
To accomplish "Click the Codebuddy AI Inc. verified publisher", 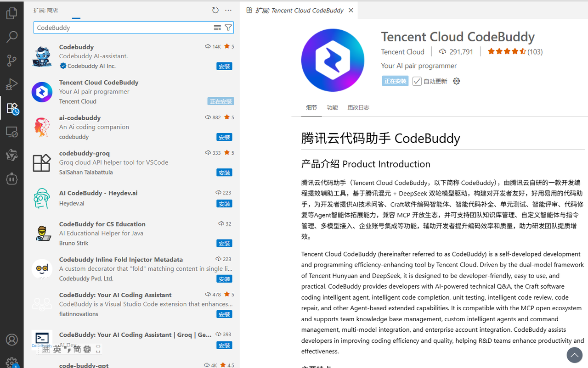I will coord(87,66).
